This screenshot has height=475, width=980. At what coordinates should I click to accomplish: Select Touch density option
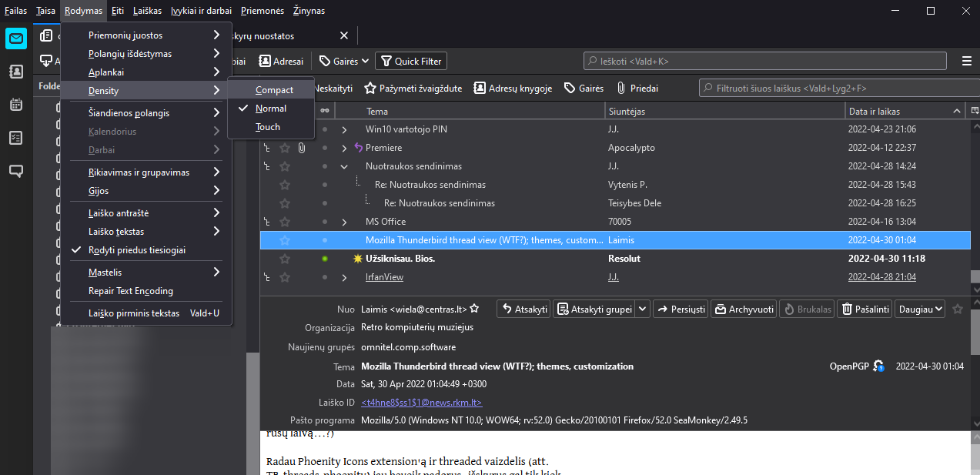tap(268, 127)
